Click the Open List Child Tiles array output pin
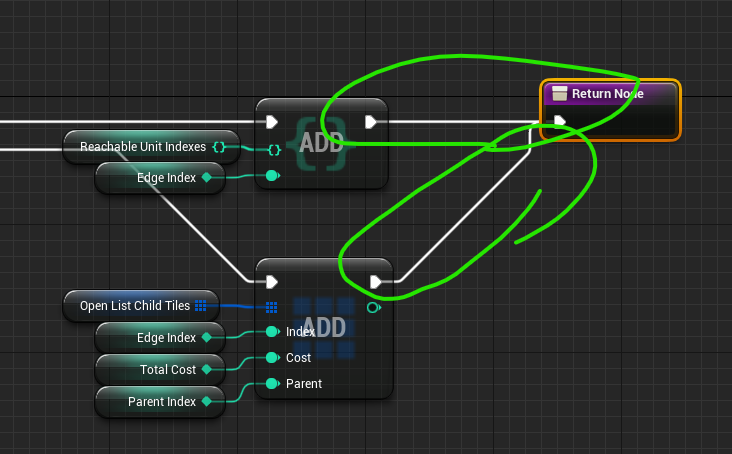The width and height of the screenshot is (732, 454). click(200, 306)
